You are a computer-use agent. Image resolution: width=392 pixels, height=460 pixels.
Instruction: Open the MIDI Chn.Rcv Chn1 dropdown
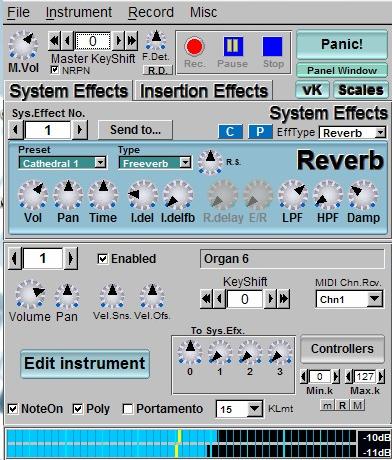(349, 299)
